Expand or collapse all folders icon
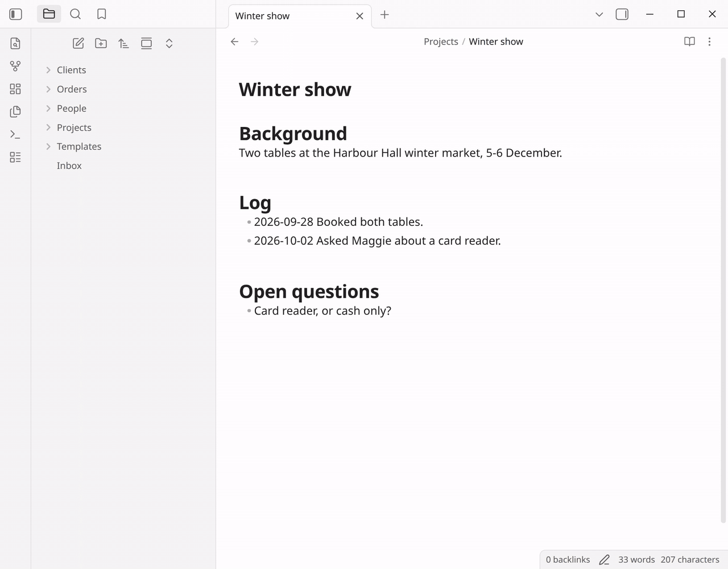728x569 pixels. pyautogui.click(x=169, y=43)
